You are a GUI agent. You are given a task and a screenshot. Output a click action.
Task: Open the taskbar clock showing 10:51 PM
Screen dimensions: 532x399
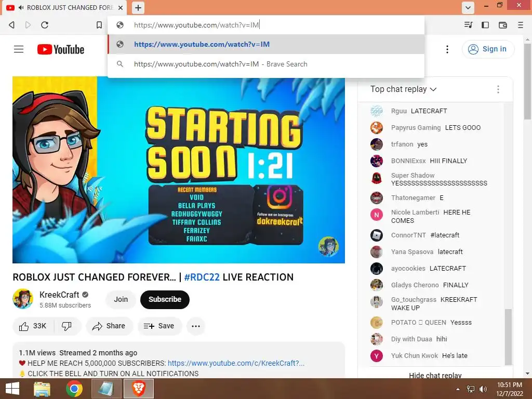click(510, 389)
